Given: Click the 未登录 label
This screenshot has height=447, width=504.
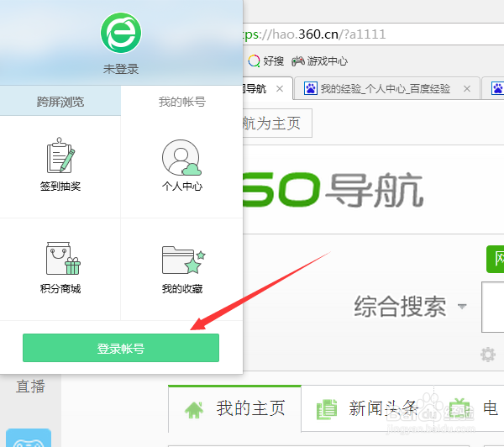Looking at the screenshot, I should coord(121,69).
